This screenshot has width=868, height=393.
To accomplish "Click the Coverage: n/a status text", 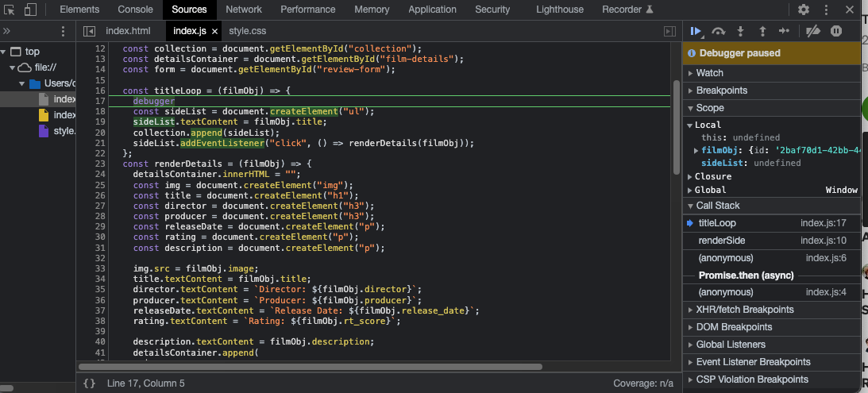I will 643,383.
